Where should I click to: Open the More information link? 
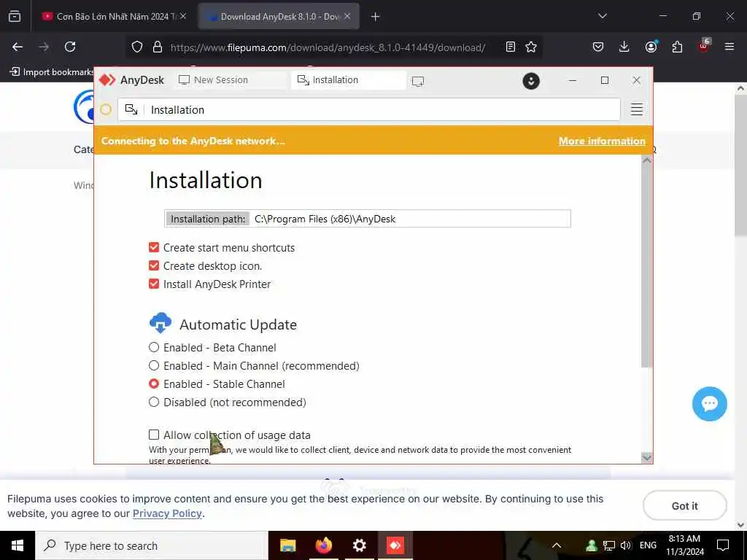pyautogui.click(x=602, y=141)
